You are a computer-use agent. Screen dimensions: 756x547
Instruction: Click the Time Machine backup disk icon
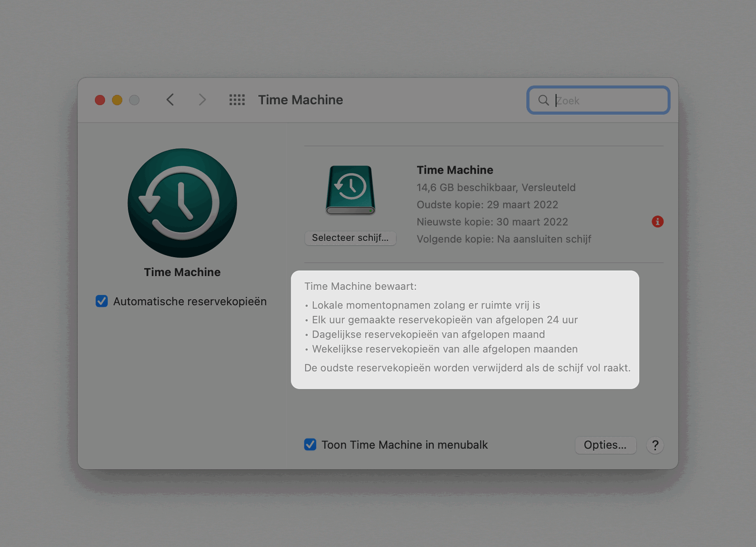pos(350,190)
